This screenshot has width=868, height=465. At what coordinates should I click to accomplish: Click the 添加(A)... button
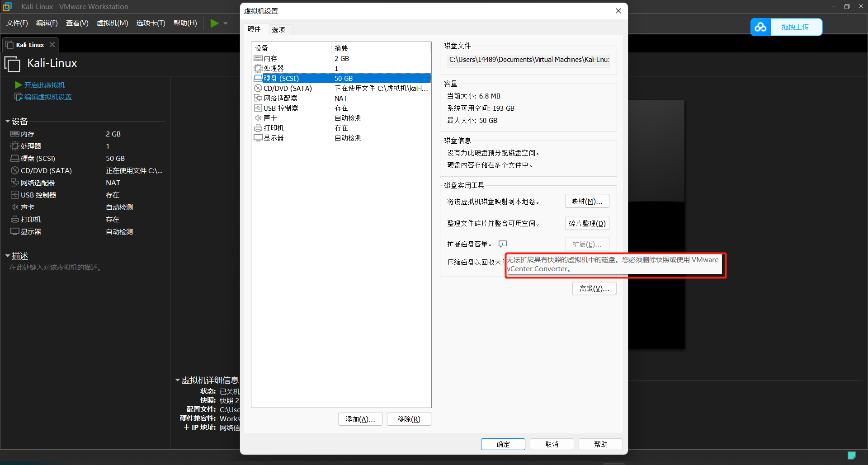pyautogui.click(x=360, y=419)
